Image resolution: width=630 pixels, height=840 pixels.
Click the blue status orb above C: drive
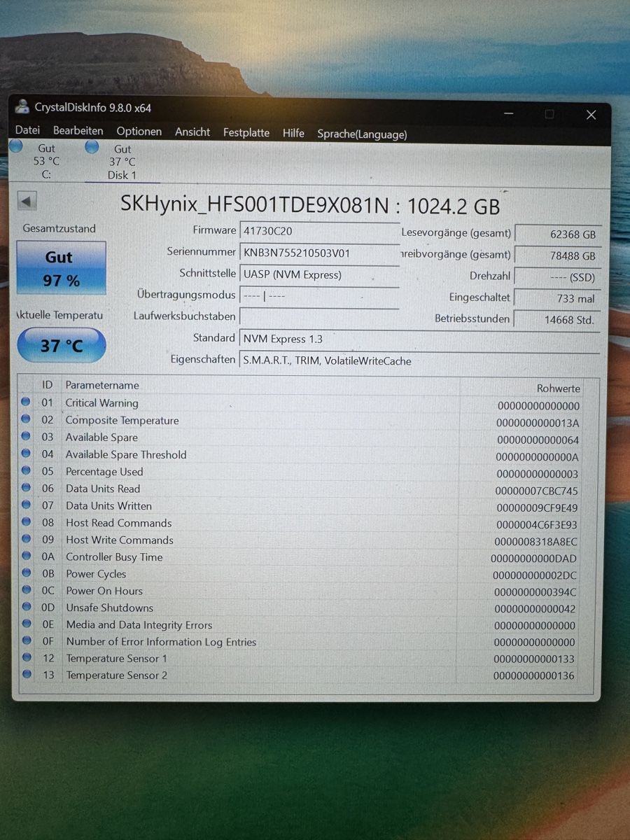[x=16, y=146]
